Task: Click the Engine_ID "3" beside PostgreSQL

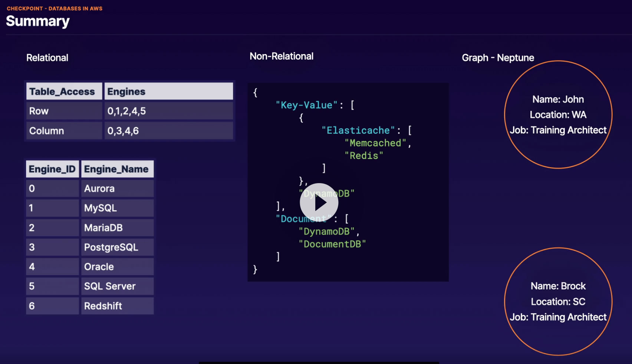Action: pos(52,247)
